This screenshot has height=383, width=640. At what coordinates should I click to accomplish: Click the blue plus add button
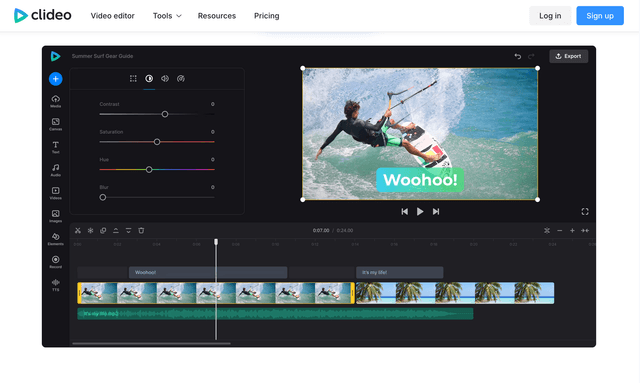pos(56,79)
